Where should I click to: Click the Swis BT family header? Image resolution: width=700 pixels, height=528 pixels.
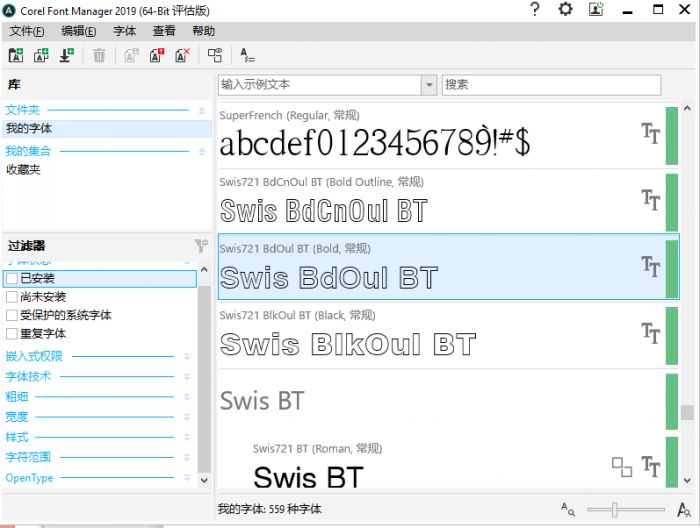(262, 401)
